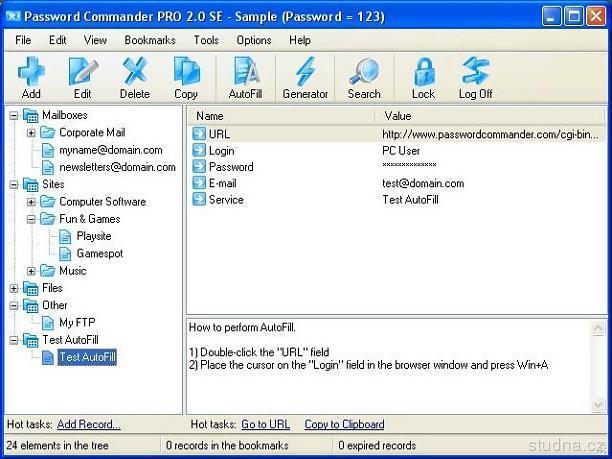
Task: Launch AutoFill from the toolbar
Action: [245, 77]
